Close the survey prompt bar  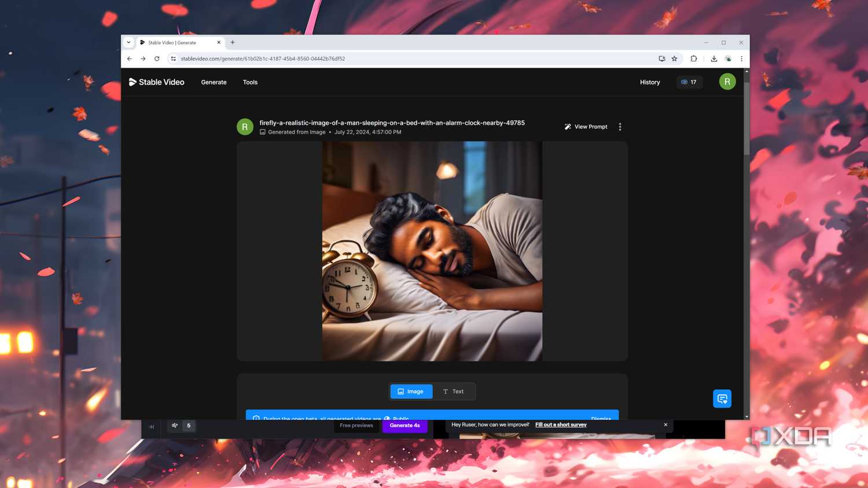(665, 424)
